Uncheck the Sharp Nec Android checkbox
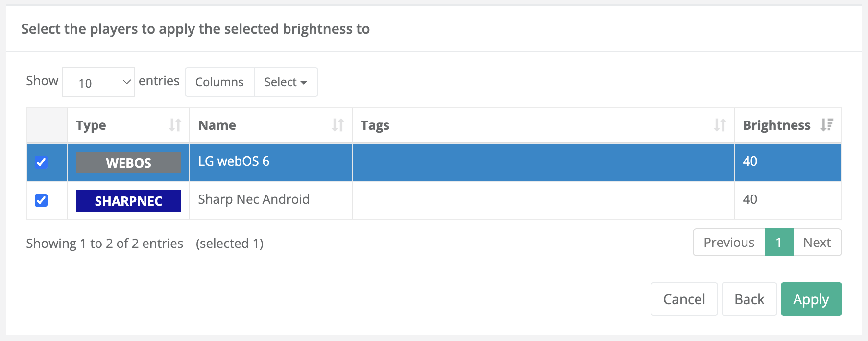The height and width of the screenshot is (341, 868). click(42, 200)
